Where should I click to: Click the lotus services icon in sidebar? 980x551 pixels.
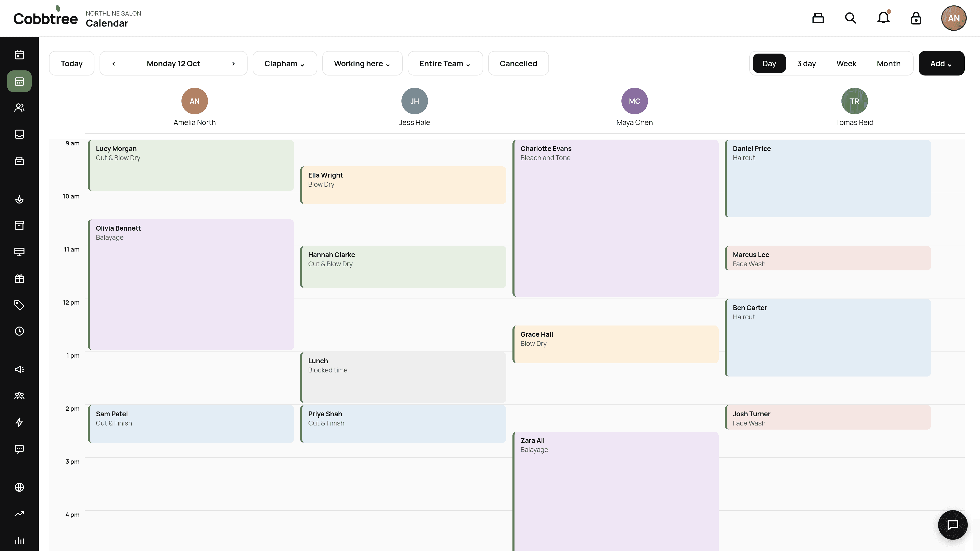coord(19,199)
